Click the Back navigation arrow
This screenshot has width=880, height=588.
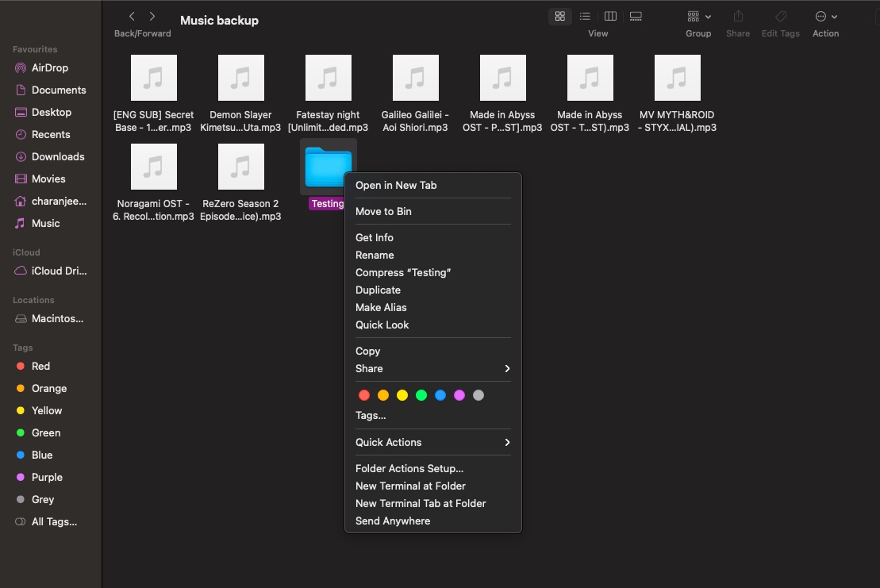(131, 15)
